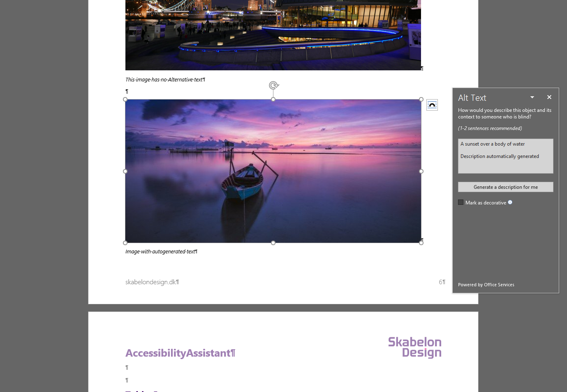Select the night cityscape image above
This screenshot has width=567, height=392.
(273, 35)
